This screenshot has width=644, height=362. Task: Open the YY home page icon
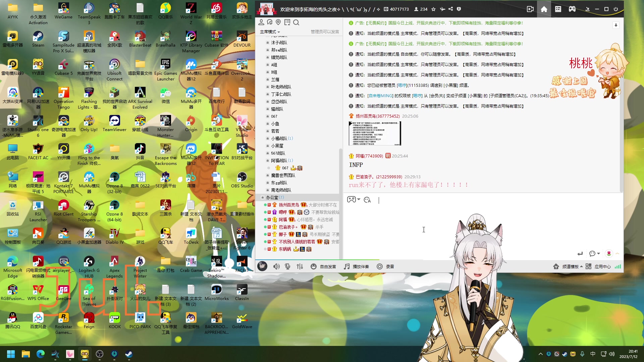pos(544,9)
